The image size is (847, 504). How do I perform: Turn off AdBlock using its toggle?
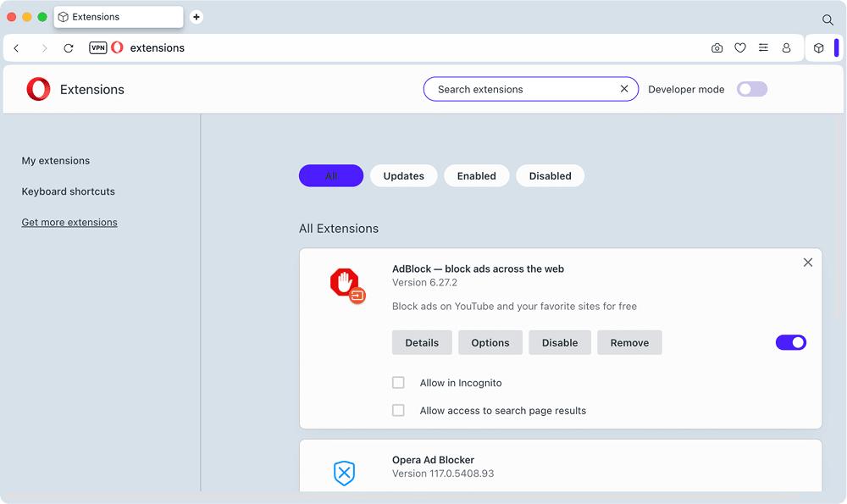(x=790, y=342)
